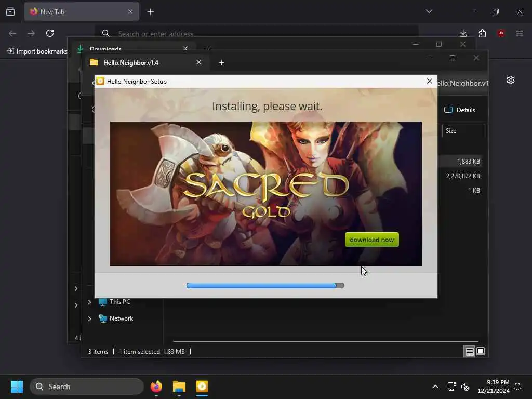Click the 3 items status text
The image size is (532, 399).
(x=98, y=352)
